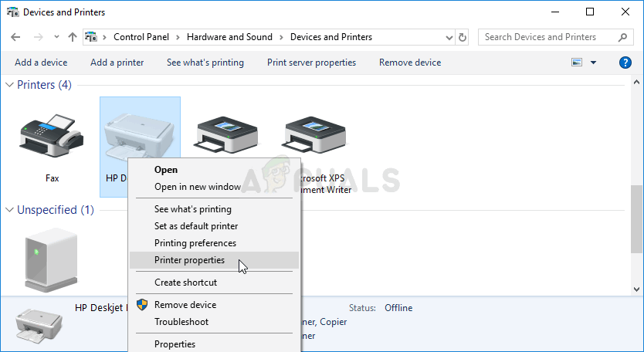
Task: Choose Printing preferences
Action: click(x=214, y=243)
